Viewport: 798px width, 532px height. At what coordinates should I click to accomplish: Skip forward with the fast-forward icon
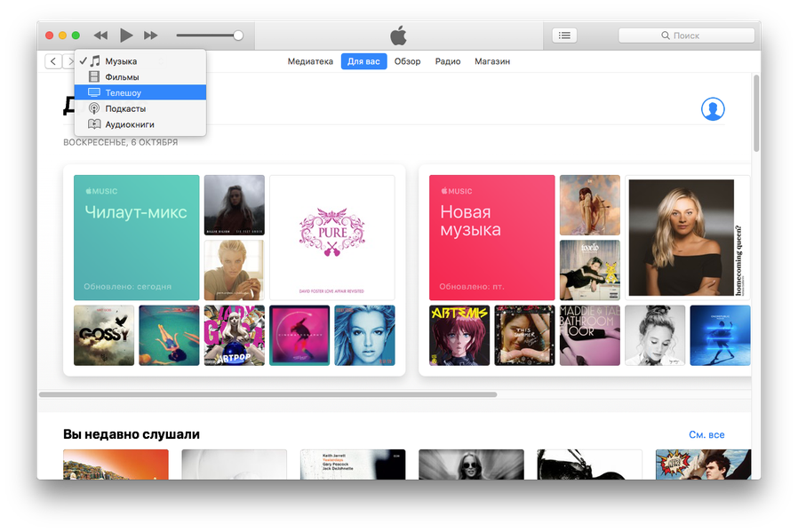click(151, 36)
